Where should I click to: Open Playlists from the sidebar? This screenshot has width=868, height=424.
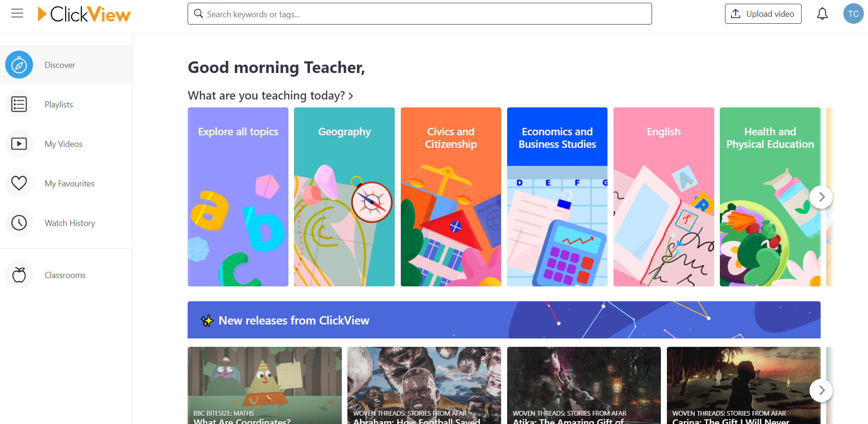tap(66, 104)
